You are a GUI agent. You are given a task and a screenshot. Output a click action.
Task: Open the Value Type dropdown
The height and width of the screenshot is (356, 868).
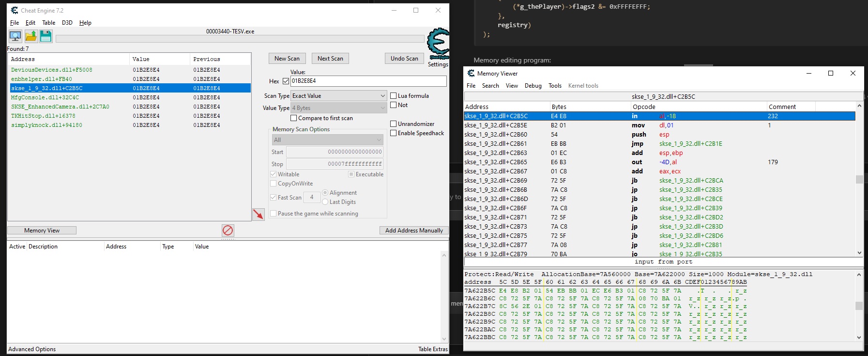pyautogui.click(x=338, y=108)
